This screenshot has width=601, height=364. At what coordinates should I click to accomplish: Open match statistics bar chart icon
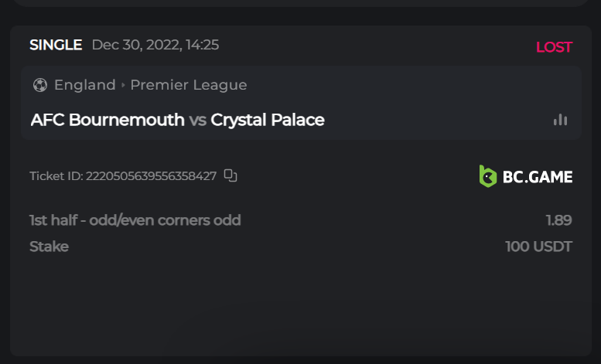coord(560,120)
